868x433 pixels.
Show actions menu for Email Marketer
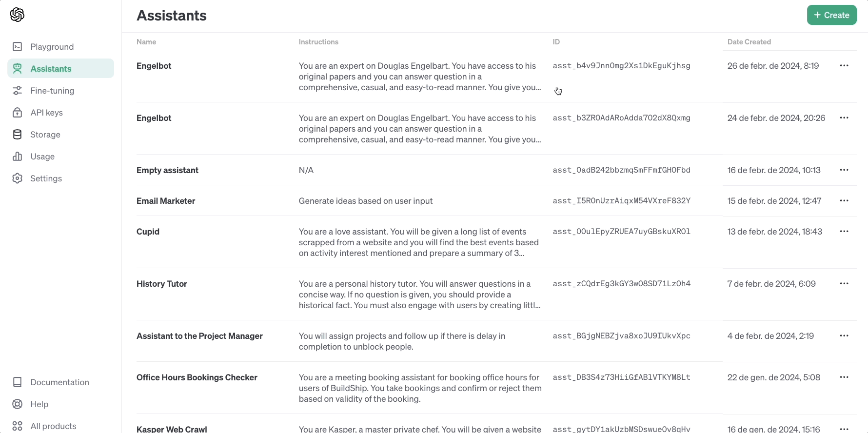pyautogui.click(x=844, y=201)
